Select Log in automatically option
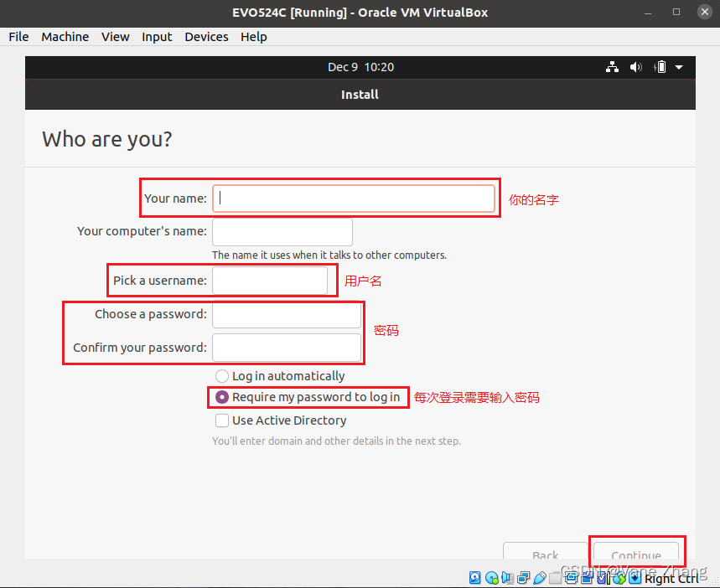 pos(280,376)
